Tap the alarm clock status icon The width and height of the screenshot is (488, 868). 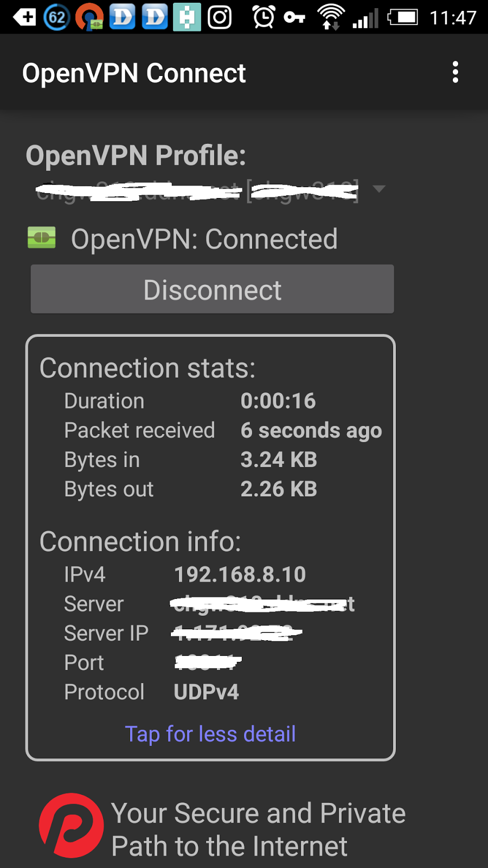click(264, 17)
